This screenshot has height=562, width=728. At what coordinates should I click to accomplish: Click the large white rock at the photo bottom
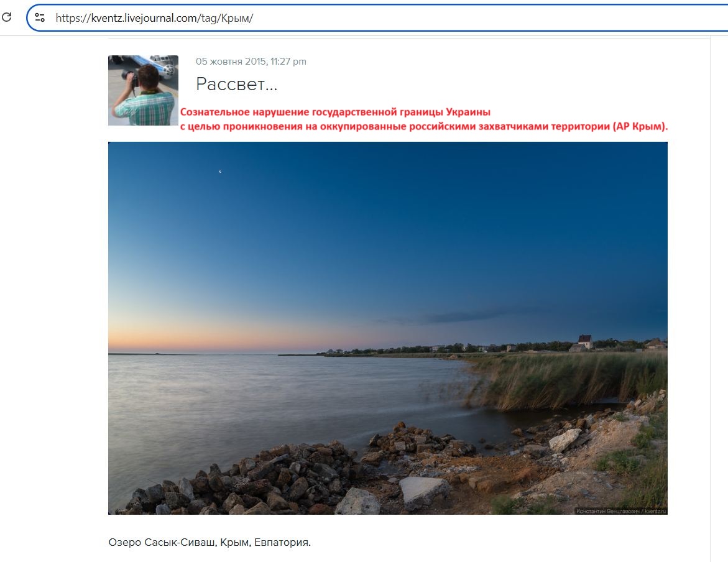[x=423, y=491]
